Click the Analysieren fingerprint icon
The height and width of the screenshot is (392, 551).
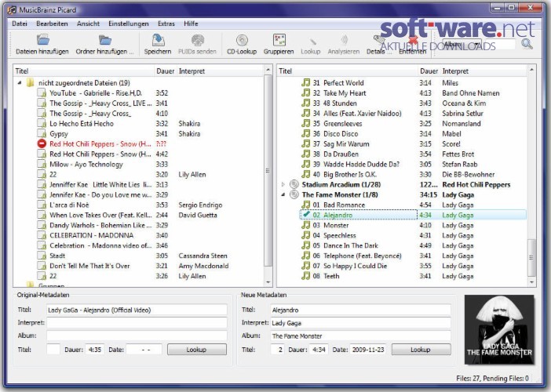[x=344, y=40]
